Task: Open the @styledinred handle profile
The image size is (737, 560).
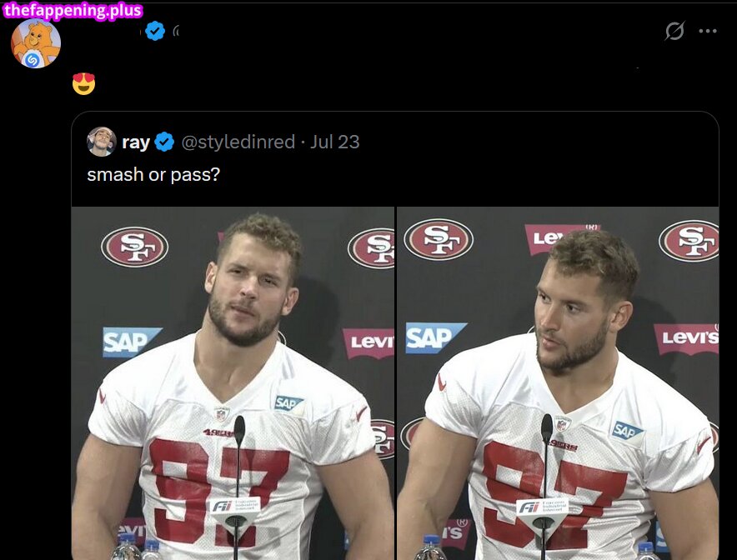Action: [x=238, y=142]
